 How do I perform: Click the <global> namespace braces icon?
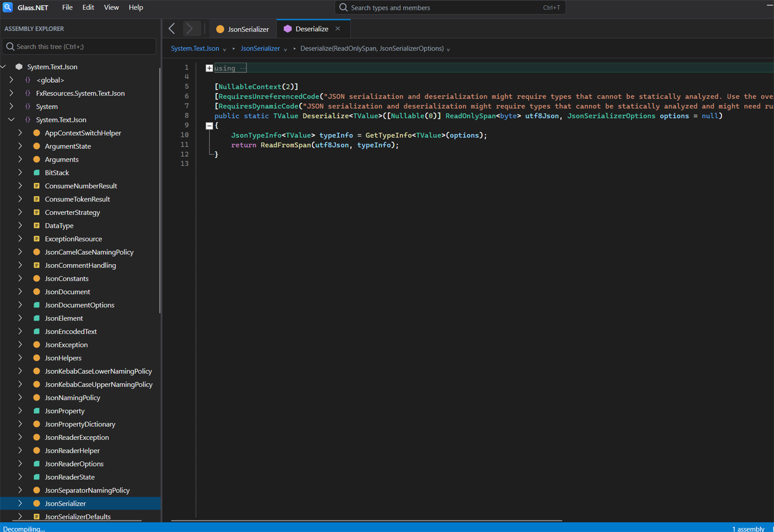(28, 80)
